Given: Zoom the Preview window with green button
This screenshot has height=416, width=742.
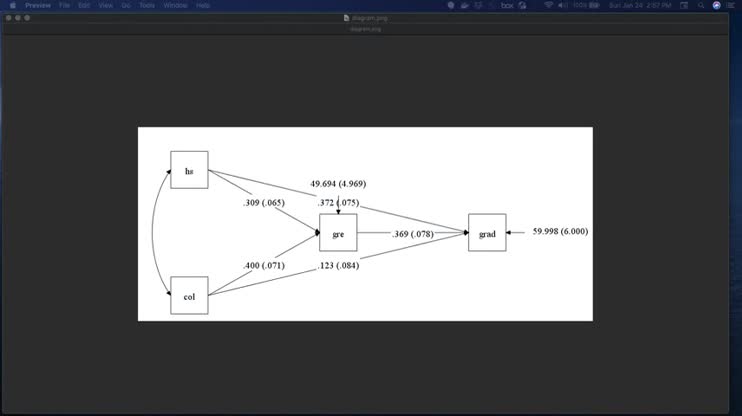Looking at the screenshot, I should click(27, 18).
